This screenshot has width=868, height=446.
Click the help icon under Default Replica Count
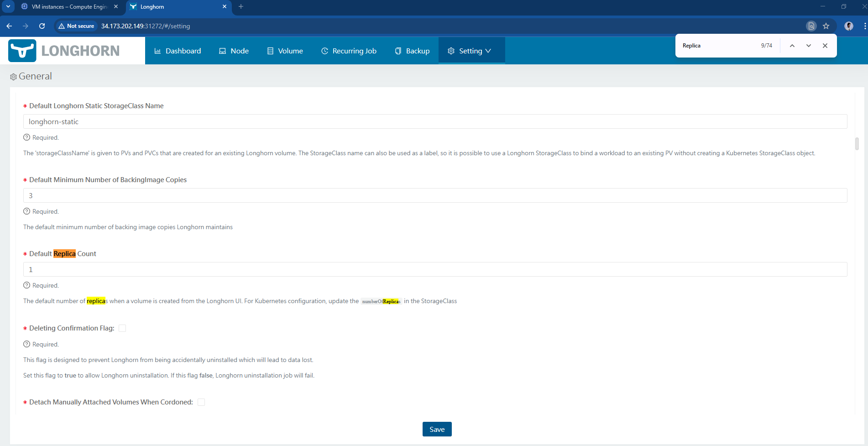27,285
